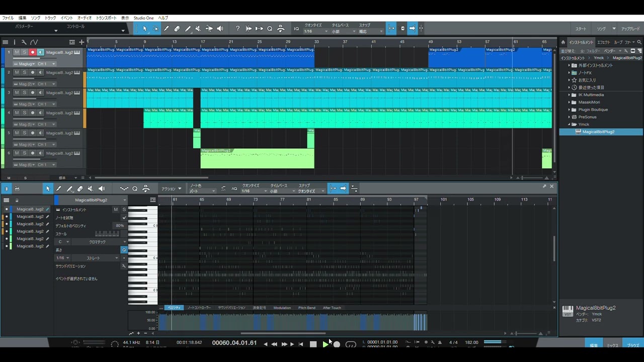Click the wrench icon beside サウンドバリエーション
Viewport: 644px width, 362px height.
pos(124,266)
